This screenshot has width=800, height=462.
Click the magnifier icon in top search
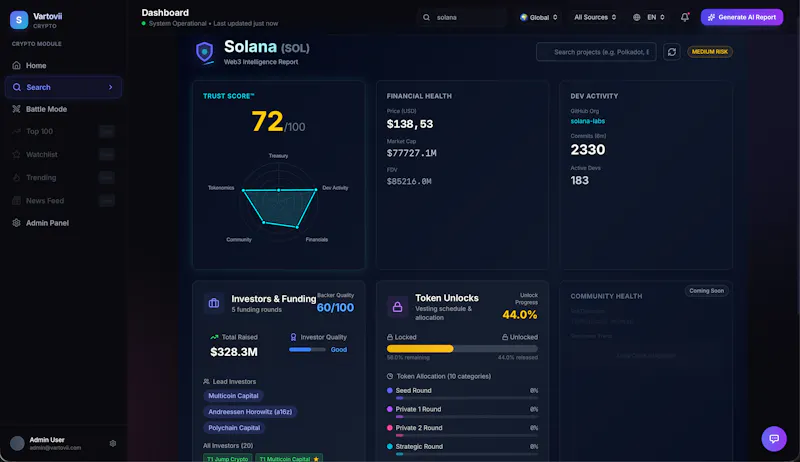tap(426, 17)
